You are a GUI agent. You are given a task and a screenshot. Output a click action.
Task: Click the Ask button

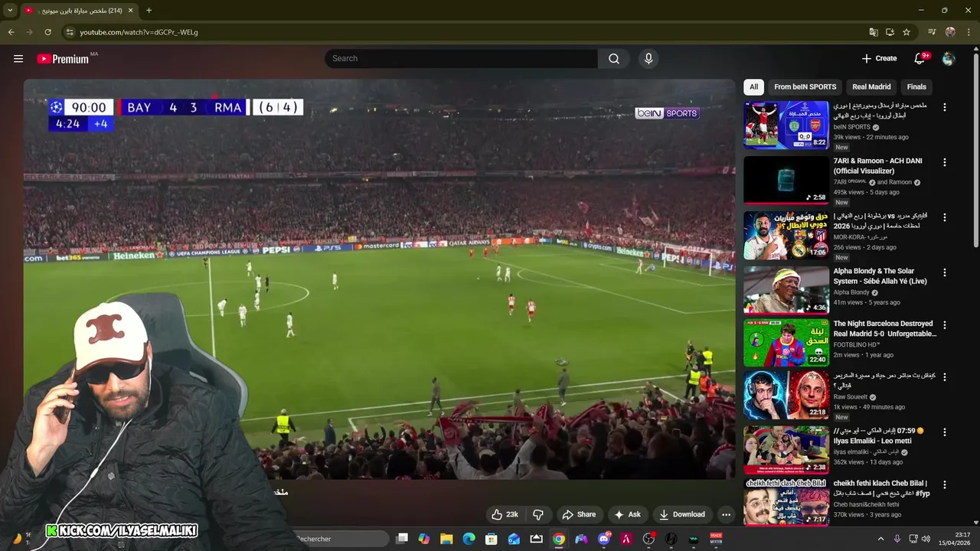pyautogui.click(x=627, y=514)
